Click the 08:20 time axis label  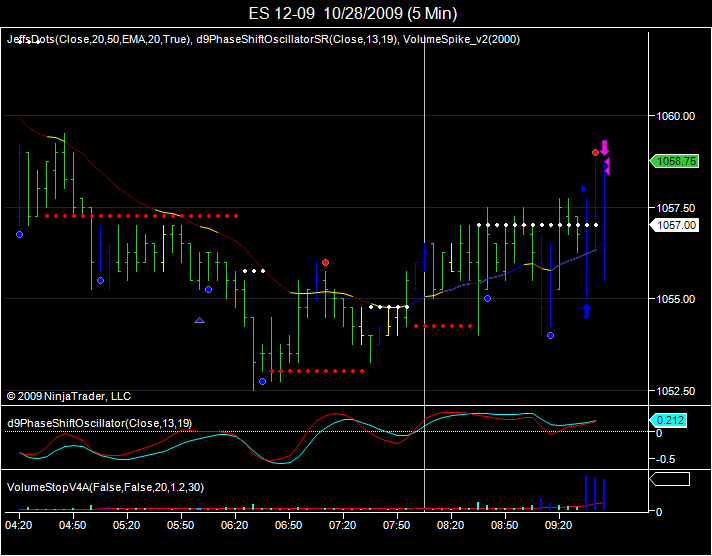click(451, 526)
